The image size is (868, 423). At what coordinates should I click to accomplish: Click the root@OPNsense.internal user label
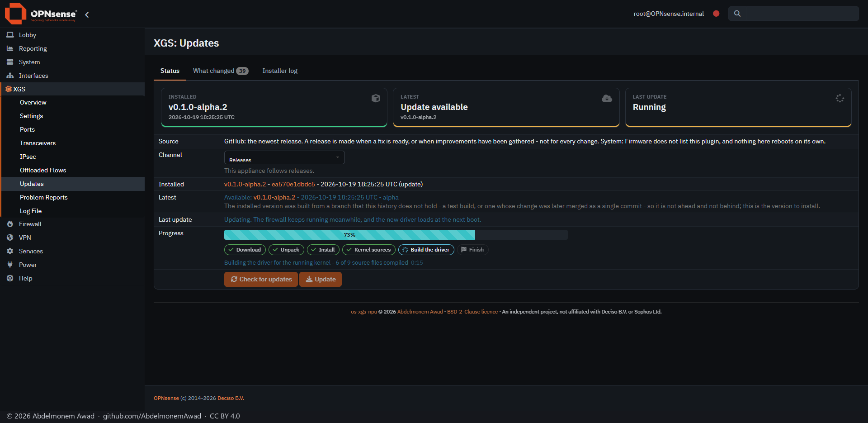tap(669, 14)
